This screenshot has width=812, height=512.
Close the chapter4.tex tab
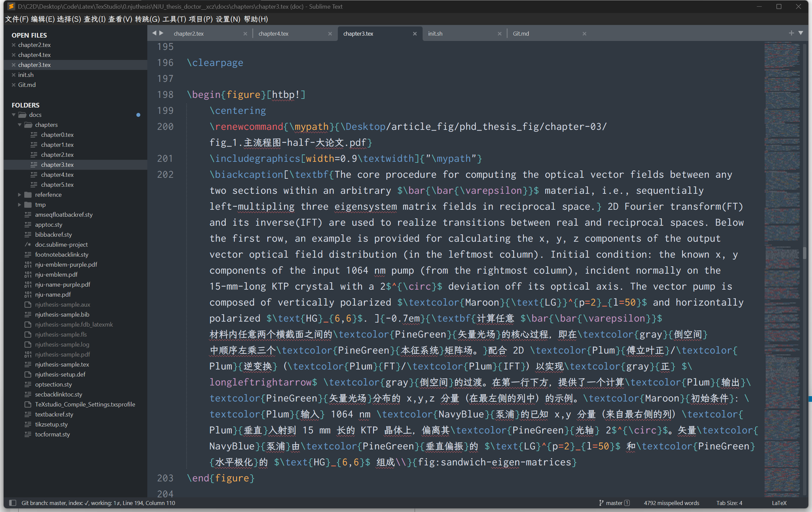click(330, 34)
